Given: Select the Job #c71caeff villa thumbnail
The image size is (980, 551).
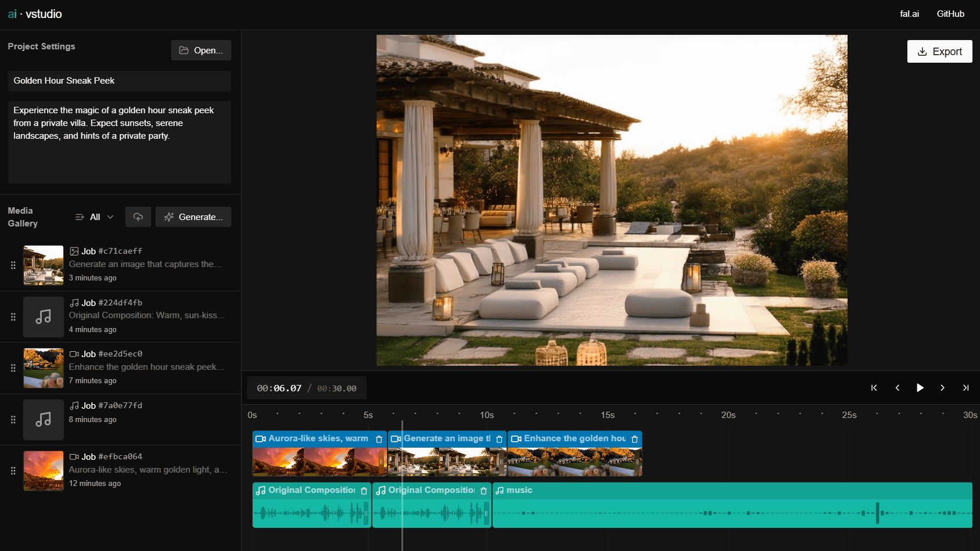Looking at the screenshot, I should click(x=44, y=265).
